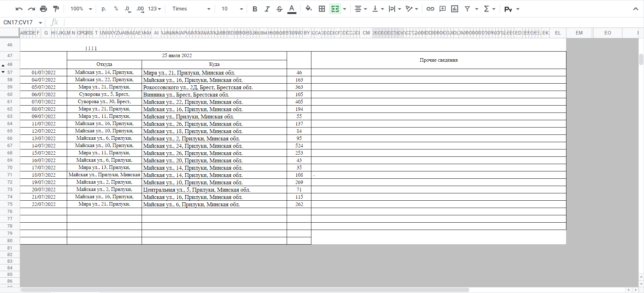
Task: Open the 123 number format menu
Action: (x=154, y=9)
